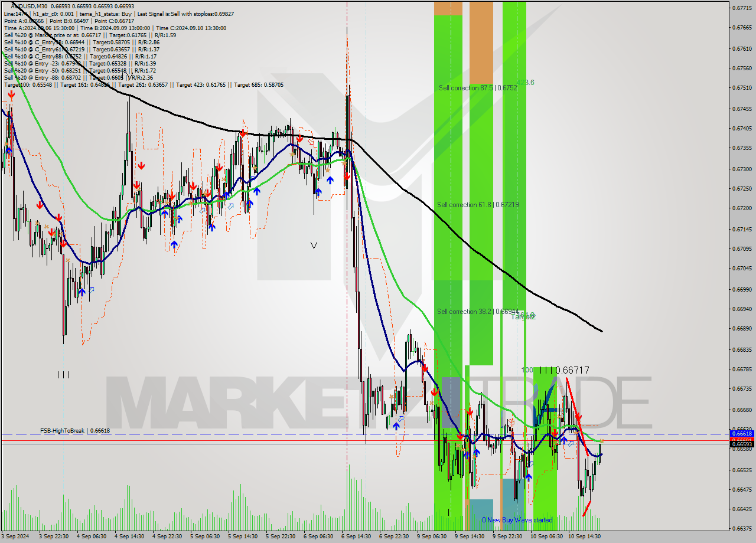This screenshot has width=756, height=543.
Task: Click 'Sell correction 87.5 | 0.6752' label
Action: [x=478, y=88]
